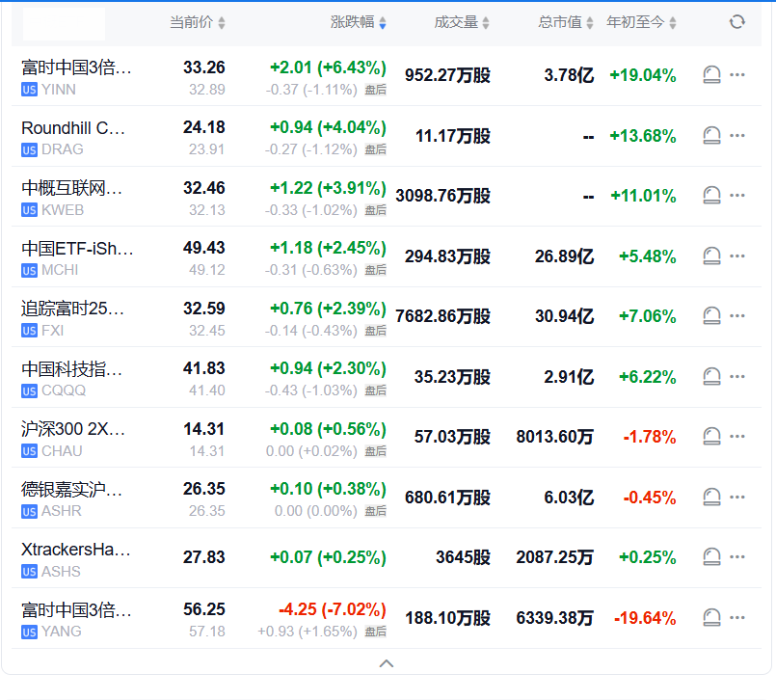Click the alert bell icon for FXI
The image size is (776, 700).
pyautogui.click(x=711, y=316)
